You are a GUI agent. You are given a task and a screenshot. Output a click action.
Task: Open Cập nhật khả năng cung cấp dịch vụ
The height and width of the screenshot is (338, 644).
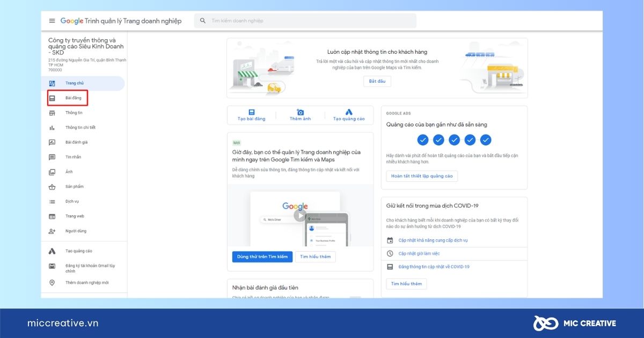(433, 240)
